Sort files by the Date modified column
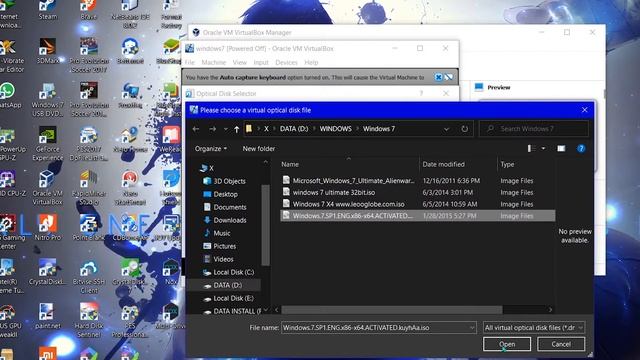The height and width of the screenshot is (360, 640). pyautogui.click(x=443, y=164)
